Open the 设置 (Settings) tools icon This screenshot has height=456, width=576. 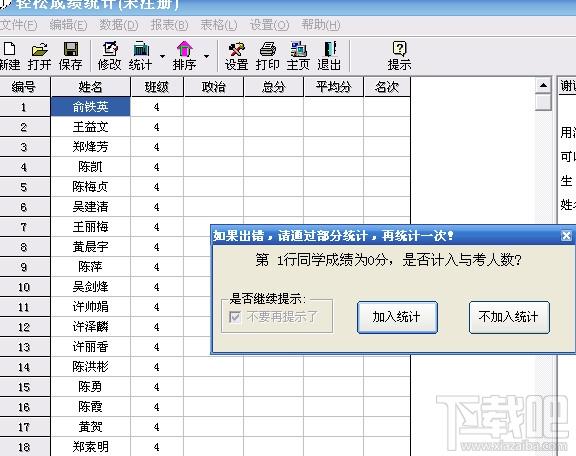(237, 56)
